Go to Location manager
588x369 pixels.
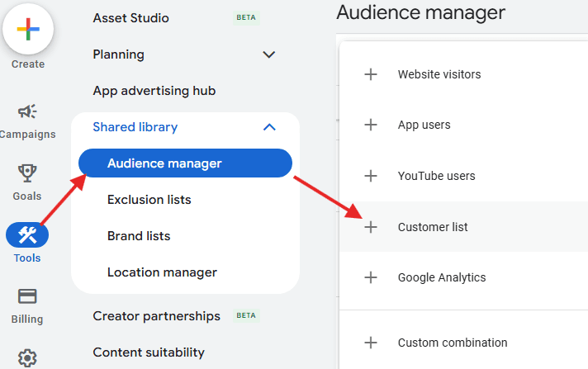click(162, 272)
